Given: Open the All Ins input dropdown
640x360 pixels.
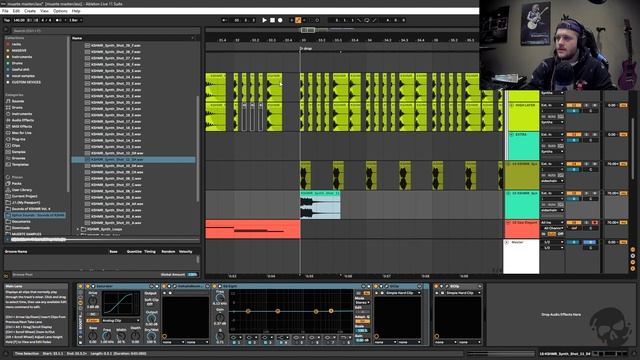Looking at the screenshot, I should pos(552,223).
